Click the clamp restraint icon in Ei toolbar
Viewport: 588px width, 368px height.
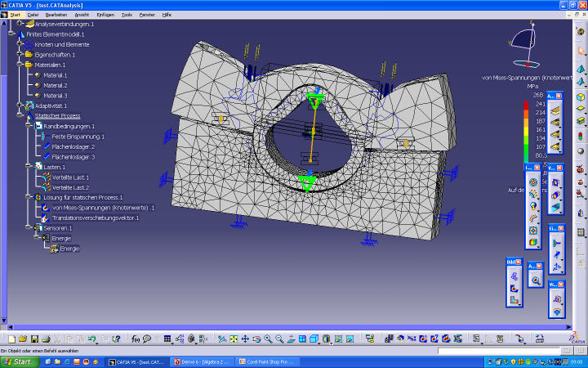(x=557, y=243)
